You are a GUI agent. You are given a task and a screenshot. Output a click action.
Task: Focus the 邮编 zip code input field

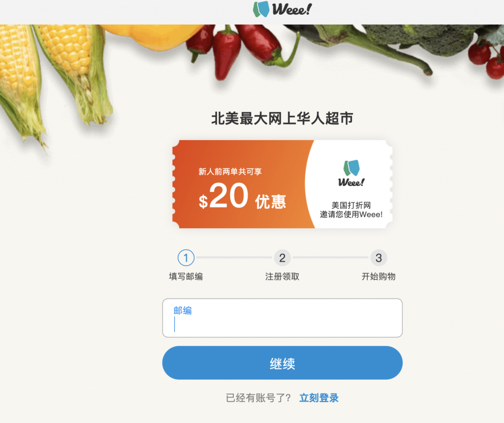(282, 318)
